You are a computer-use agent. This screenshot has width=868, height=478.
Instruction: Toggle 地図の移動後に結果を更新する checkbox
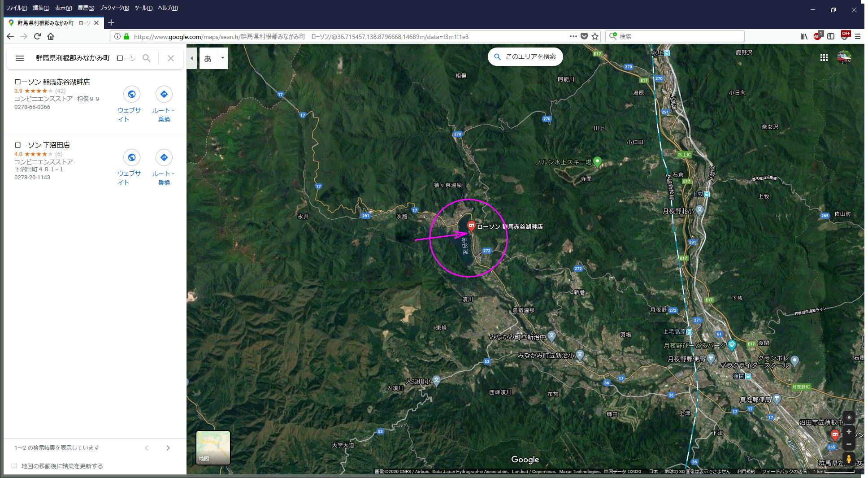[14, 465]
